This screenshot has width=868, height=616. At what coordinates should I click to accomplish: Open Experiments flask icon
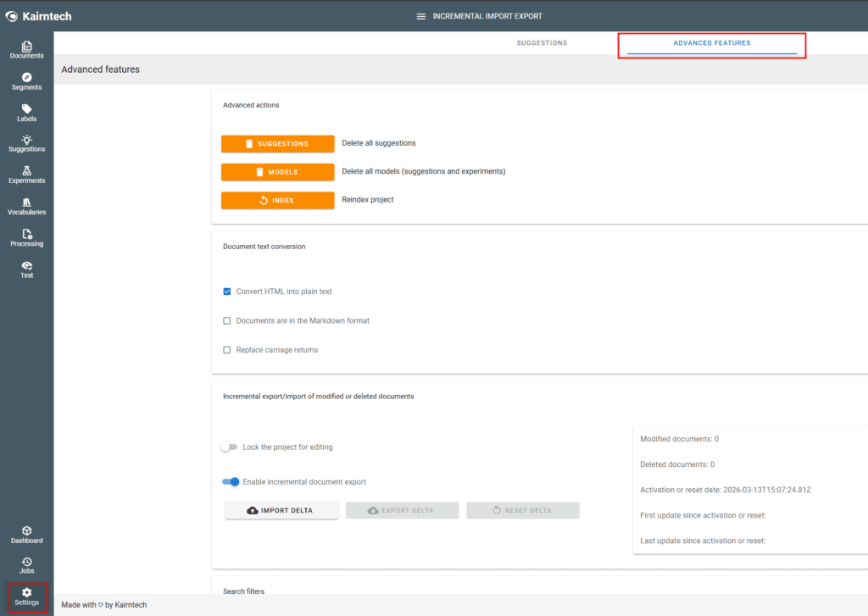coord(26,175)
